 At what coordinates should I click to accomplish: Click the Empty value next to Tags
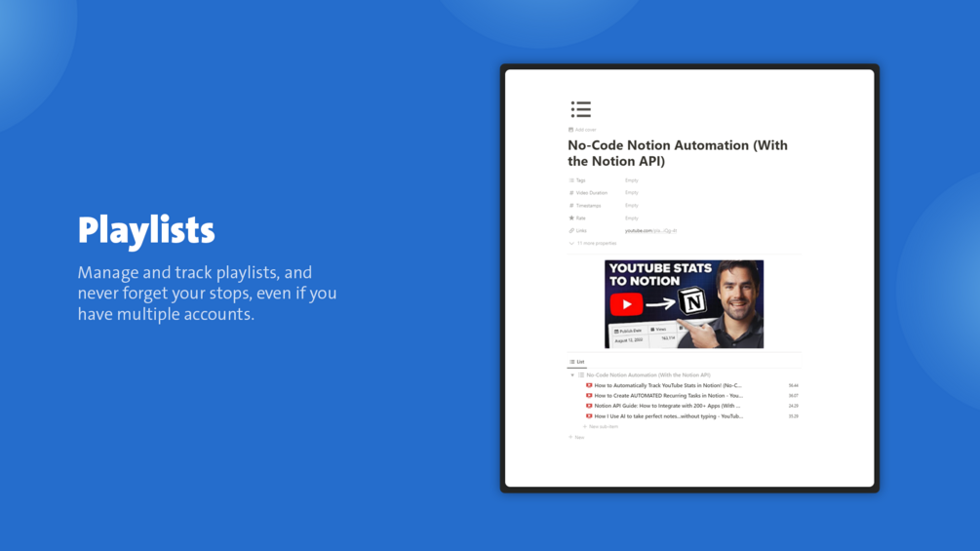coord(631,179)
